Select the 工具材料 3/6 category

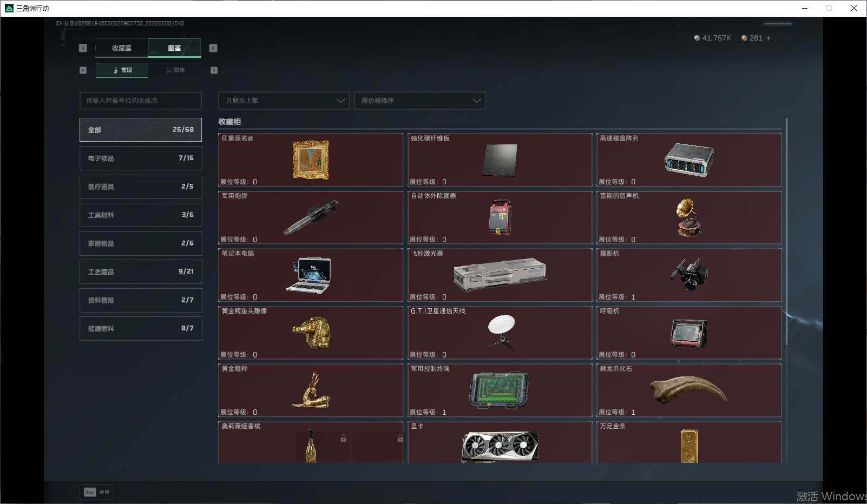coord(141,215)
